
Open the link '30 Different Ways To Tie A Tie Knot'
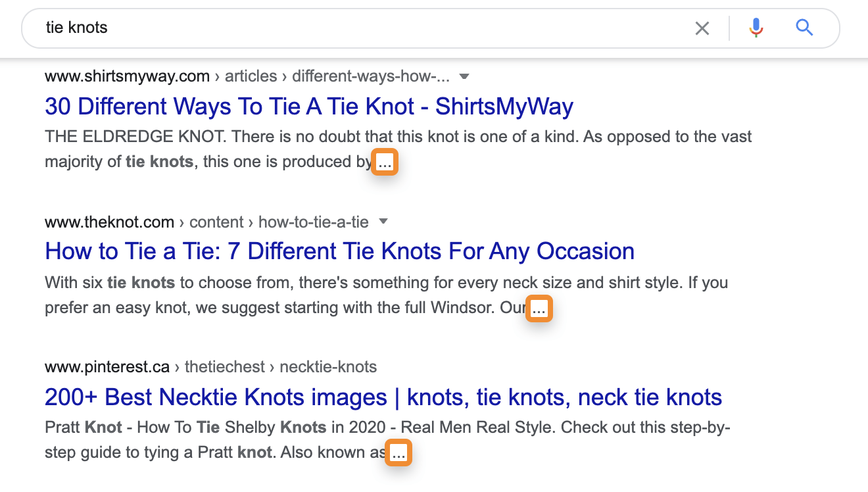tap(308, 106)
